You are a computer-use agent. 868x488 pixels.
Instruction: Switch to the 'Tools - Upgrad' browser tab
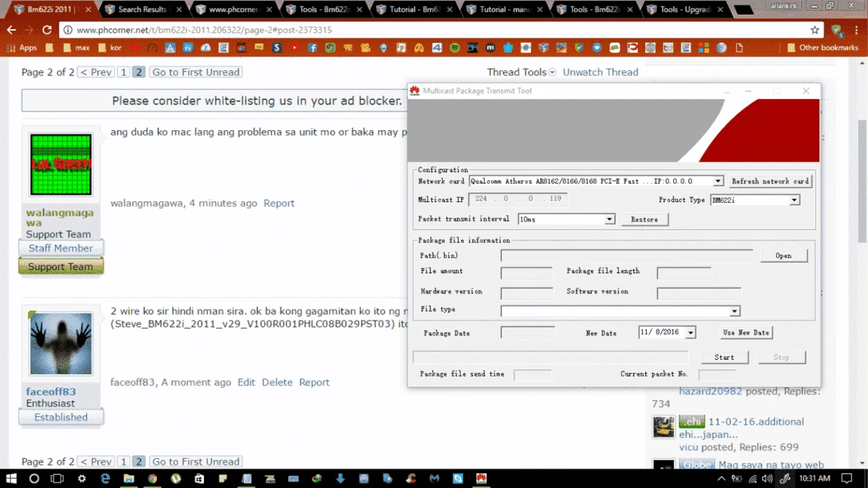685,9
